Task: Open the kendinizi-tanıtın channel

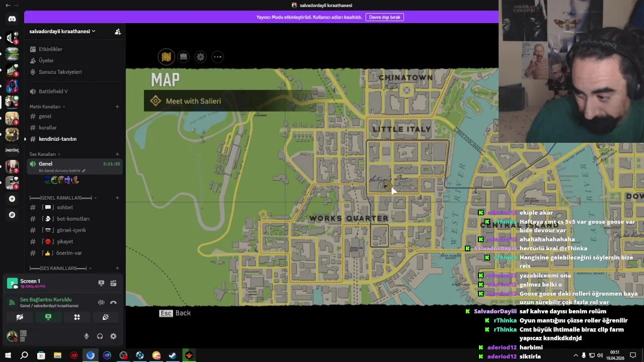Action: [x=74, y=139]
